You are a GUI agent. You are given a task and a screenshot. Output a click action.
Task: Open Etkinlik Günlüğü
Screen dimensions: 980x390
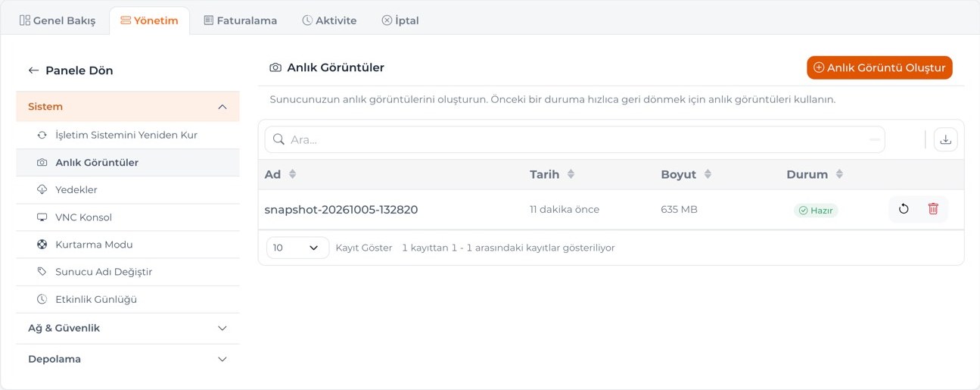(128, 299)
